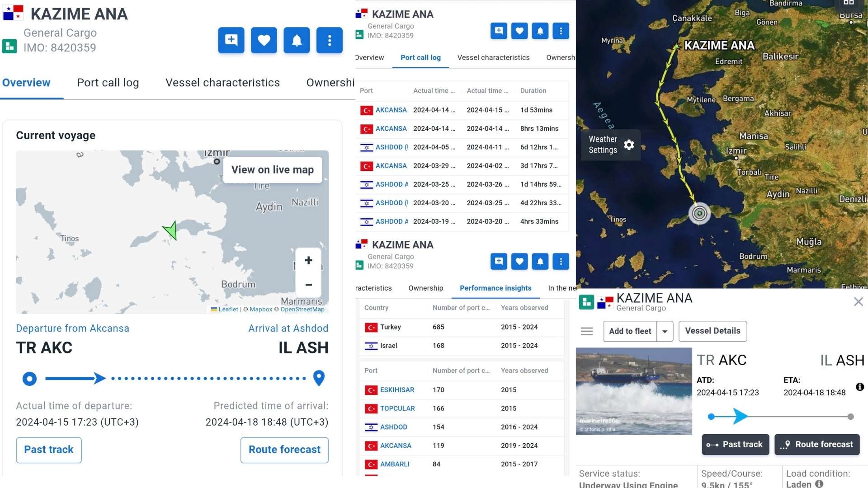This screenshot has width=868, height=488.
Task: Click the white Route forecast button
Action: 284,450
